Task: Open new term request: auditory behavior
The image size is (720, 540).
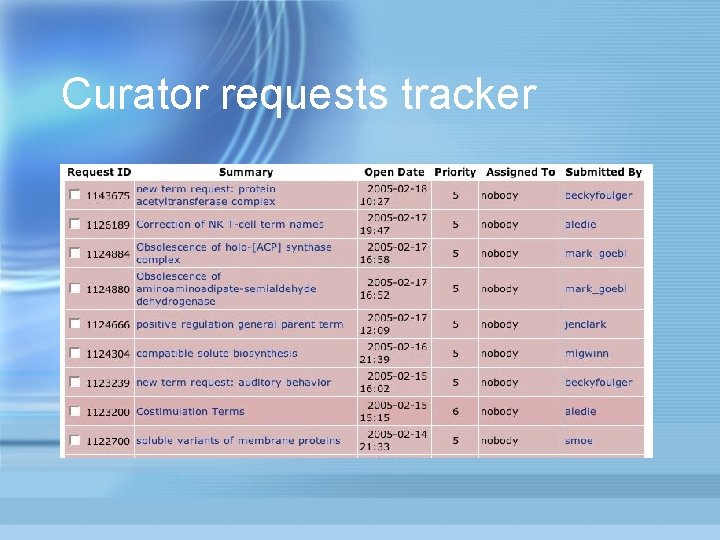Action: click(233, 382)
